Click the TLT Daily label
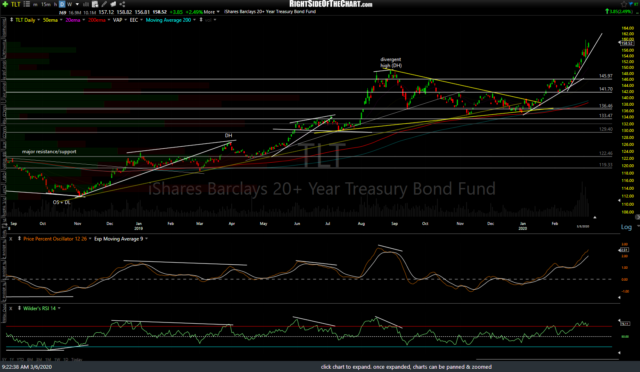 pos(25,20)
